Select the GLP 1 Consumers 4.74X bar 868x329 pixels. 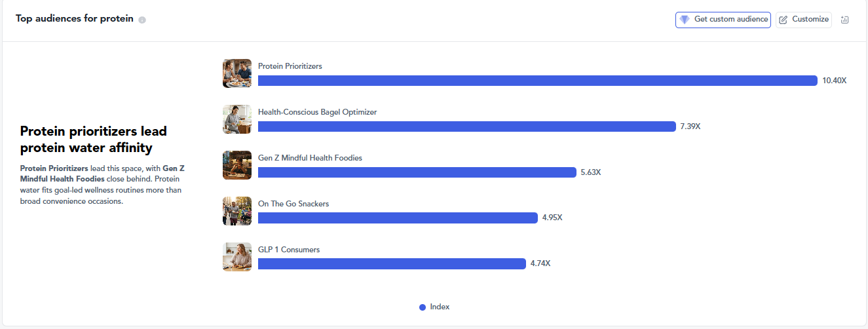392,264
